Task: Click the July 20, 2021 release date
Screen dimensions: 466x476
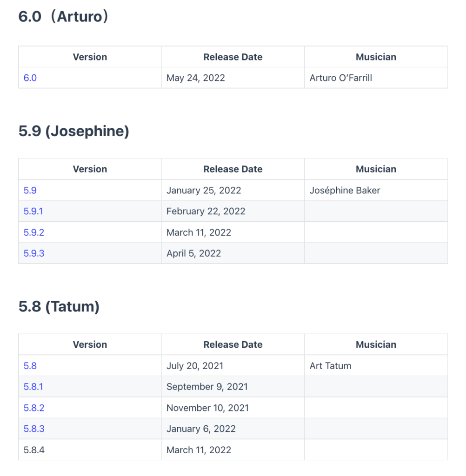Action: click(x=195, y=366)
